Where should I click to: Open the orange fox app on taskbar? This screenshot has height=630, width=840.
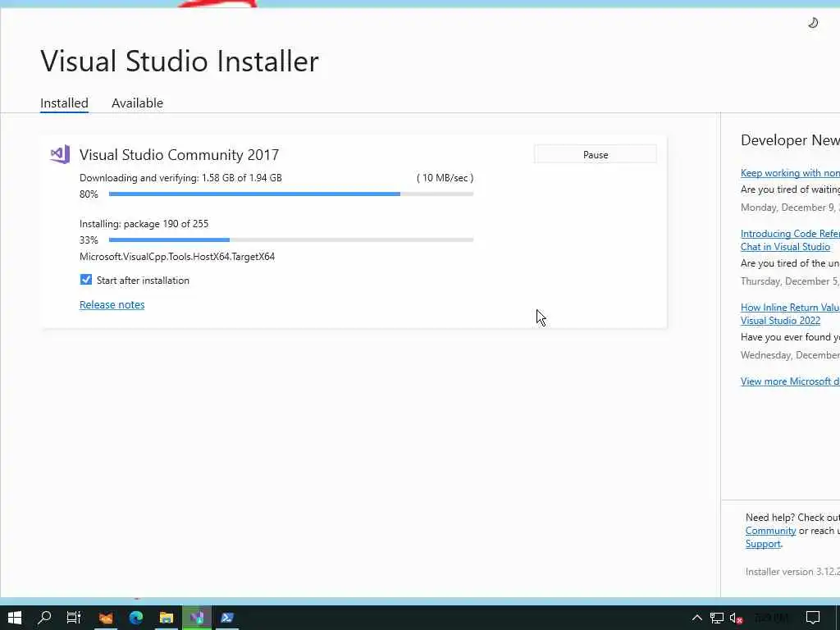[106, 618]
